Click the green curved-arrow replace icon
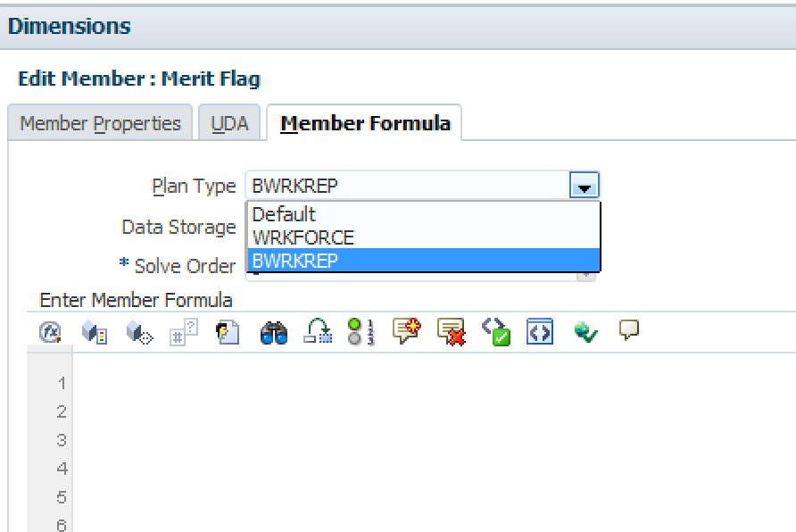Image resolution: width=796 pixels, height=532 pixels. (x=317, y=332)
